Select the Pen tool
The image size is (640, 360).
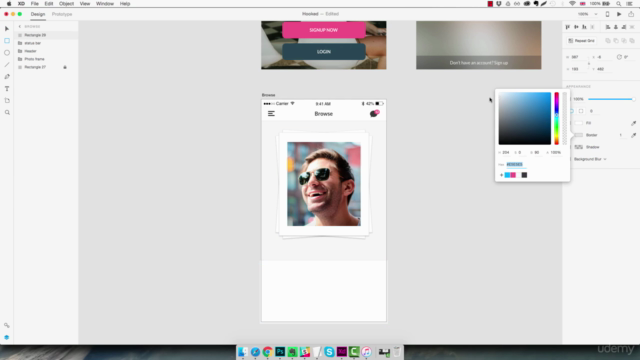(x=7, y=76)
